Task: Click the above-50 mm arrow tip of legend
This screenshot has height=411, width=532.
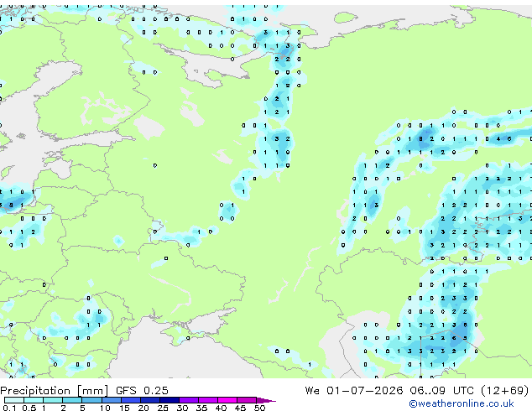Action: tap(266, 400)
